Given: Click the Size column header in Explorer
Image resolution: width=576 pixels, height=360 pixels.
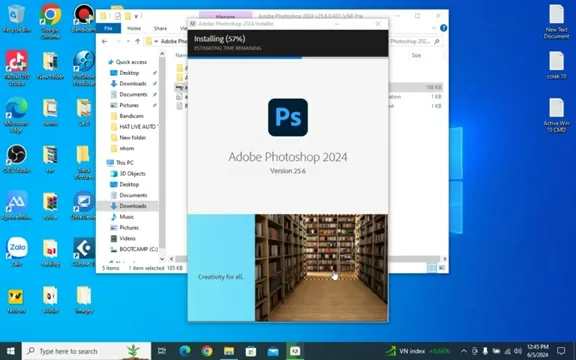Looking at the screenshot, I should point(416,55).
